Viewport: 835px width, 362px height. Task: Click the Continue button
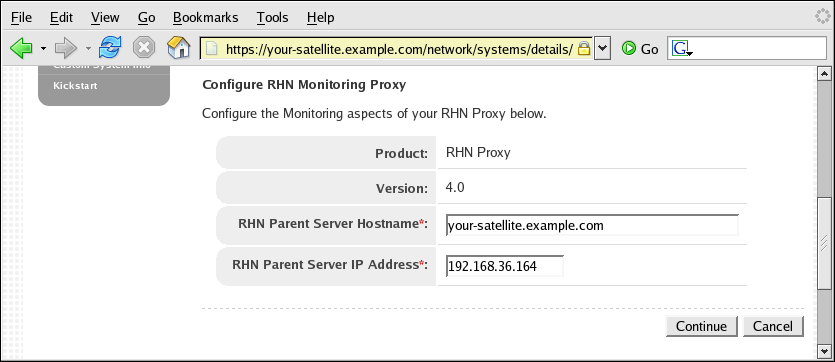701,326
